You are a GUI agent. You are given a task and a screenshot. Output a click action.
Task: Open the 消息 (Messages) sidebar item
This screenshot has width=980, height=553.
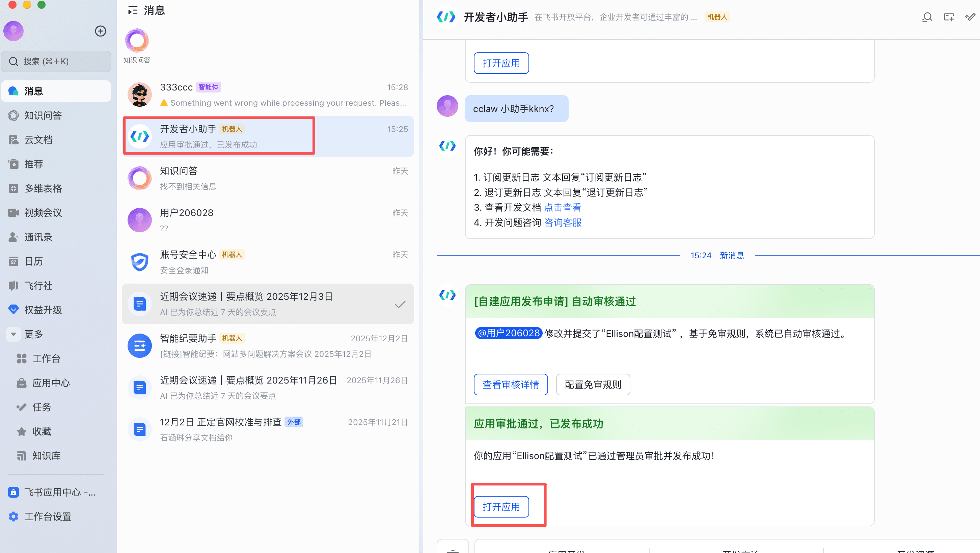pos(56,91)
